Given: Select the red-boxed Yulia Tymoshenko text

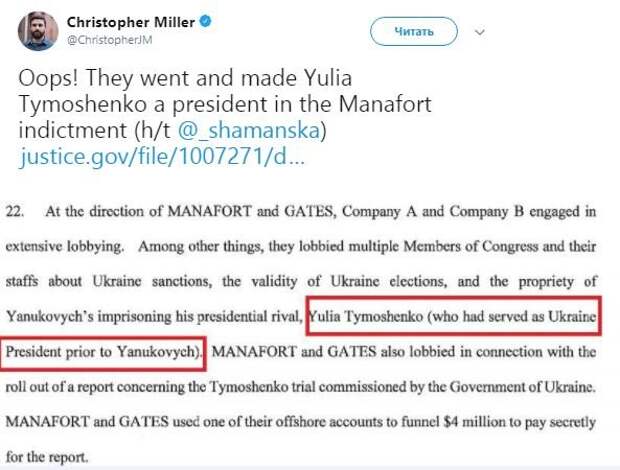Looking at the screenshot, I should click(454, 316).
